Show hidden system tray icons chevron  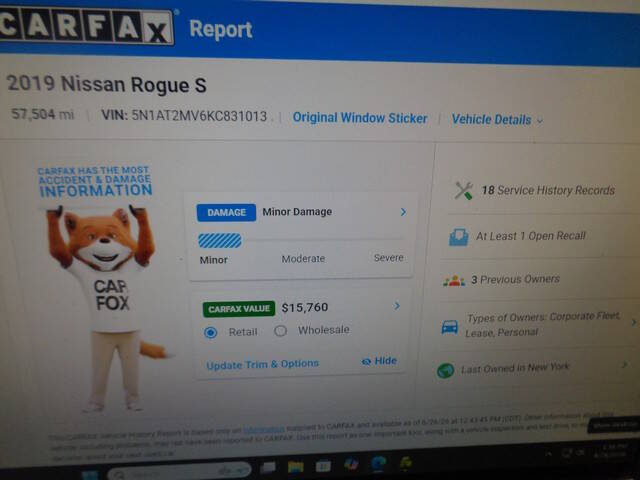549,453
